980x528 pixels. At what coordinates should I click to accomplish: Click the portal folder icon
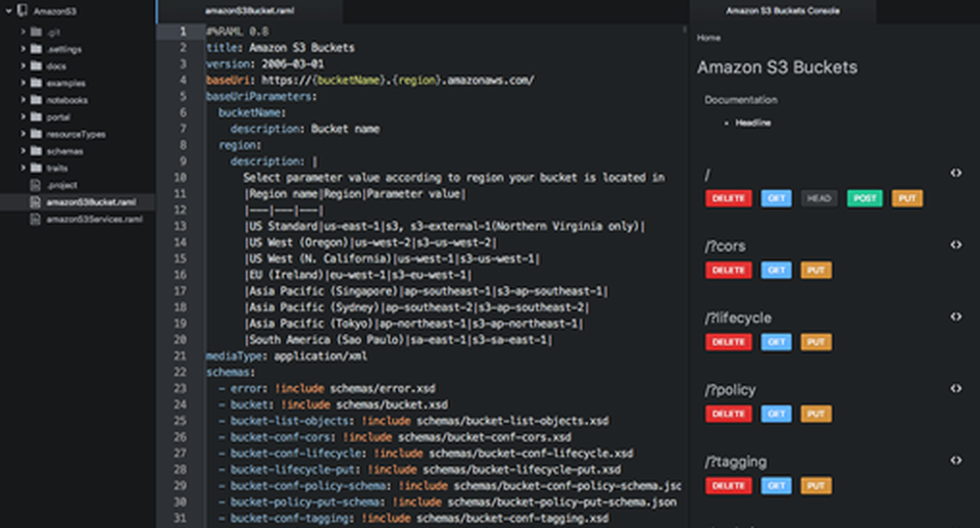pos(36,117)
